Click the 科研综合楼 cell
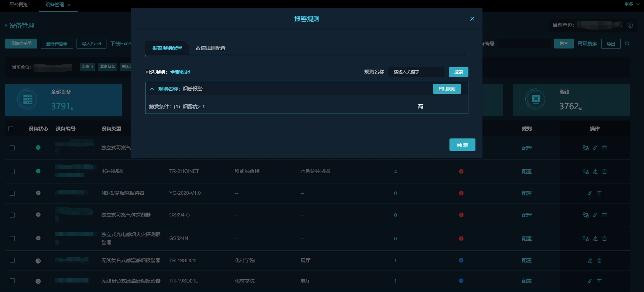This screenshot has width=644, height=292. pos(247,171)
